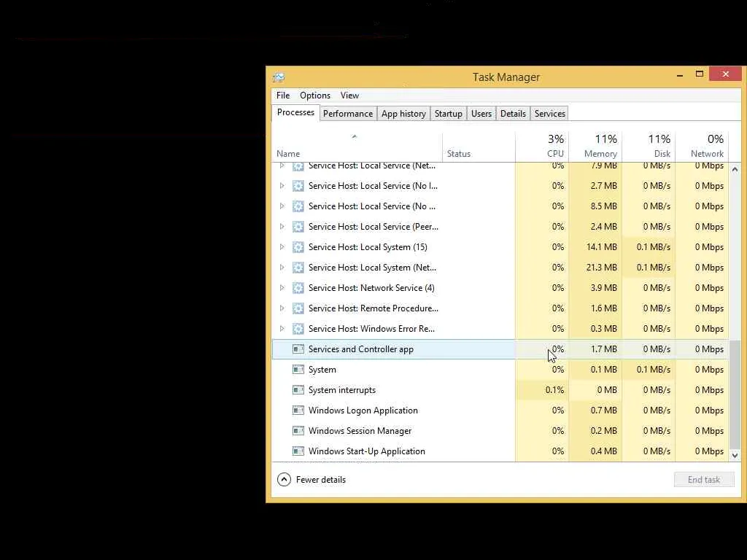This screenshot has width=747, height=560.
Task: Maximize the Task Manager window
Action: coord(700,74)
